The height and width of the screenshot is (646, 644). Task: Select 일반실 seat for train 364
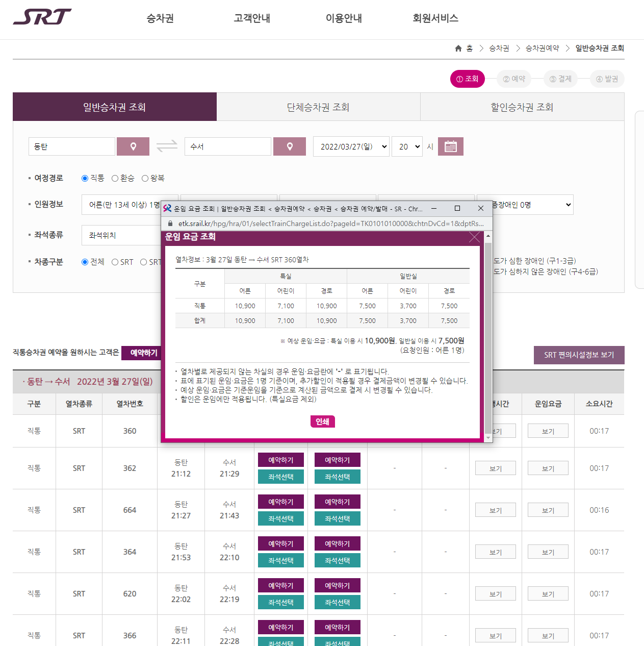pos(338,560)
